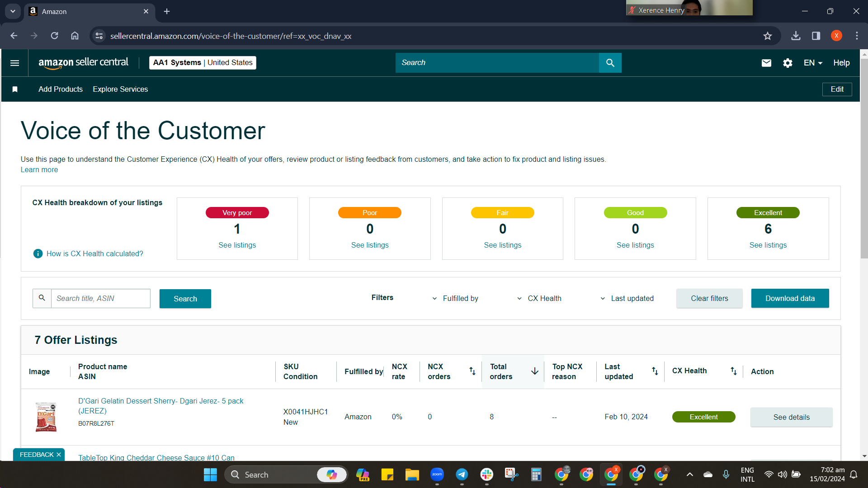Open the Seller Central hamburger menu

tap(14, 63)
